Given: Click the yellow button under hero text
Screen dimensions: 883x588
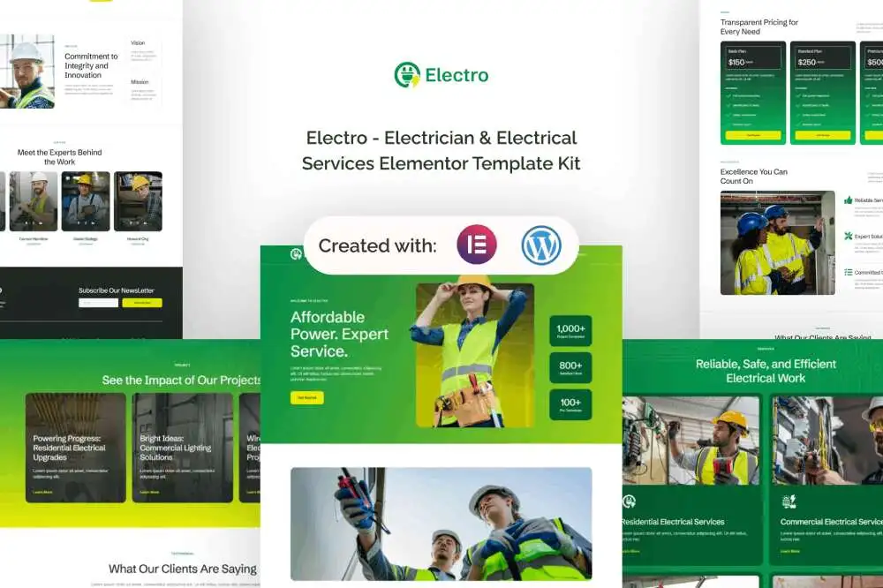Looking at the screenshot, I should tap(307, 397).
